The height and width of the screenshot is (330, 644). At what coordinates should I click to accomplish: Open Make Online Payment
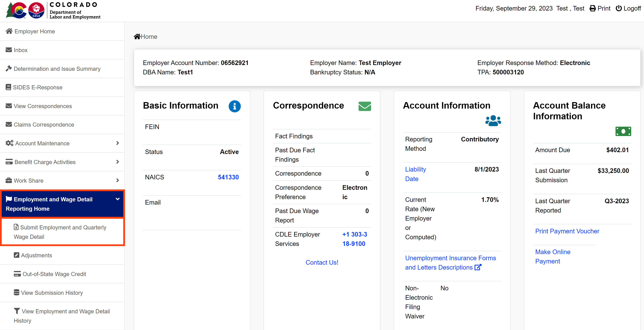point(552,256)
